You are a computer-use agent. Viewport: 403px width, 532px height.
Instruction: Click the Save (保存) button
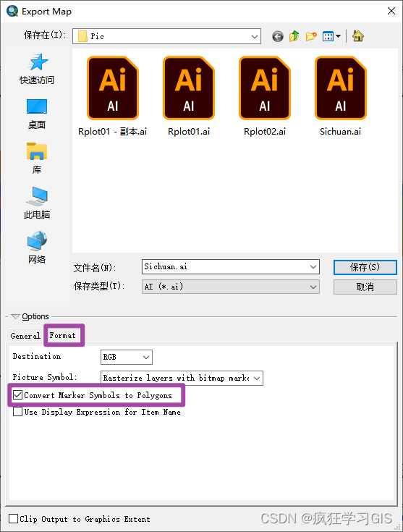click(365, 267)
